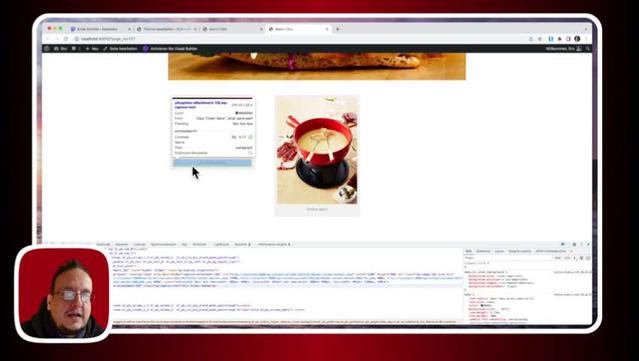
Task: Click the search magnifier in the admin bar
Action: coord(588,48)
